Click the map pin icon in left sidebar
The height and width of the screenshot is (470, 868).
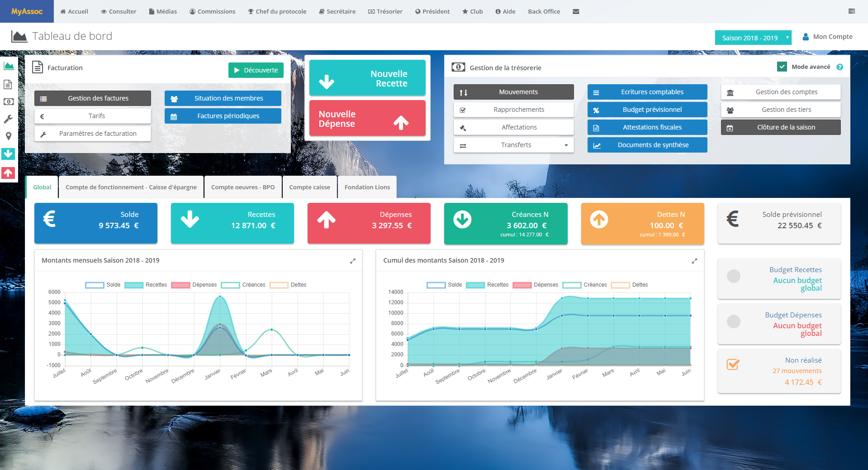(x=8, y=136)
